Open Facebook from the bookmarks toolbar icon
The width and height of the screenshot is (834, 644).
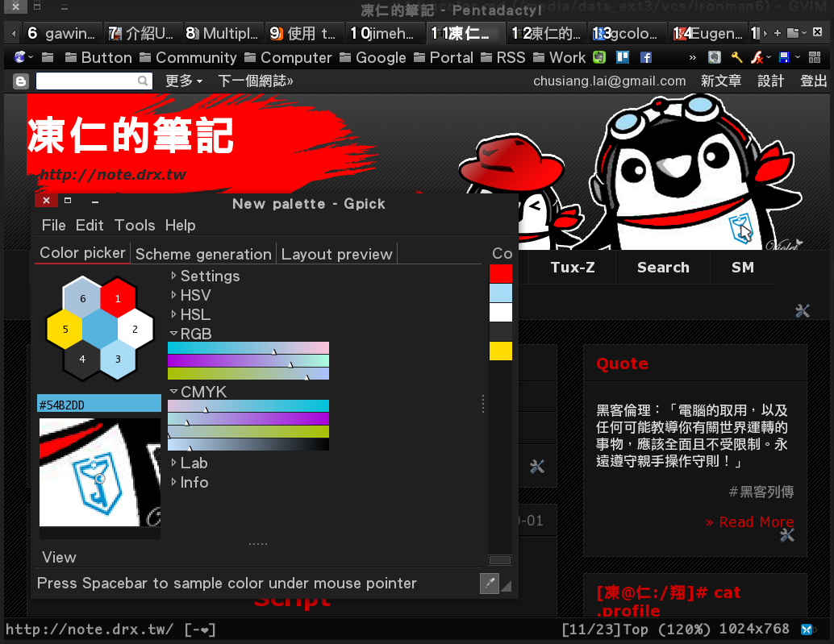(645, 57)
